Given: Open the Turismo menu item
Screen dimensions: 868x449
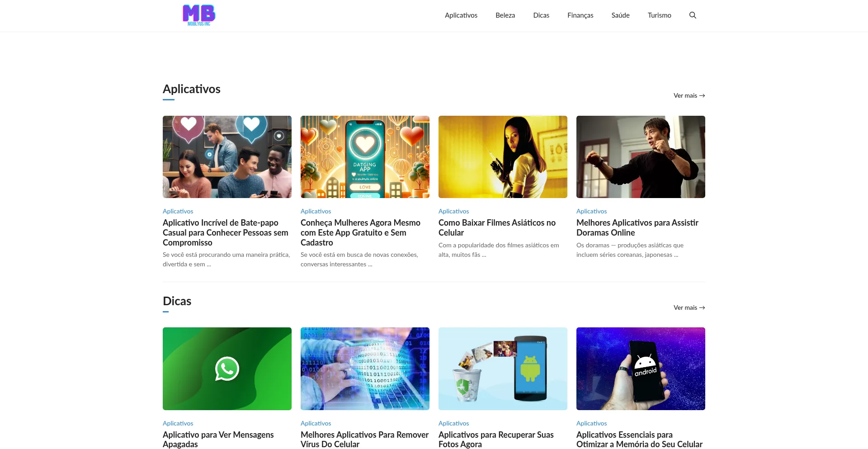Looking at the screenshot, I should click(659, 15).
